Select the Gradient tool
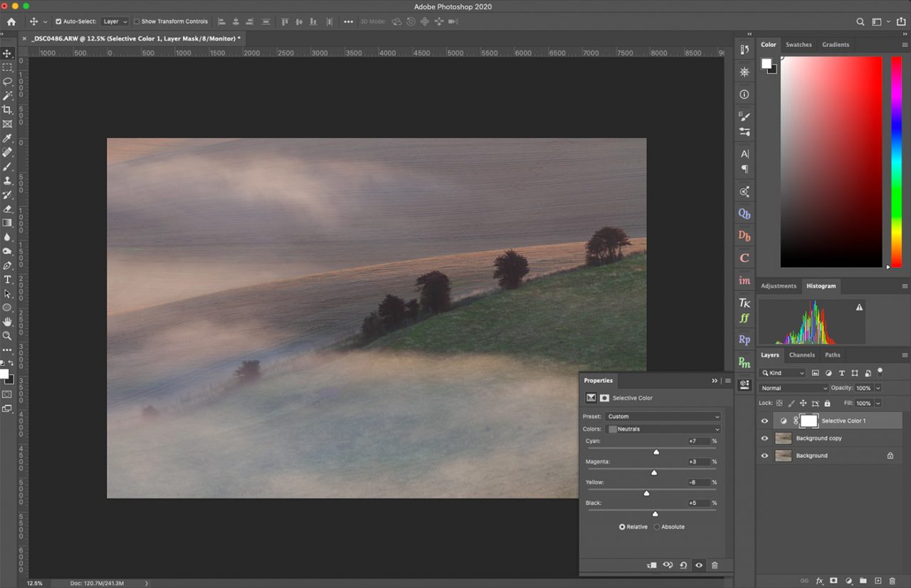 pos(8,223)
